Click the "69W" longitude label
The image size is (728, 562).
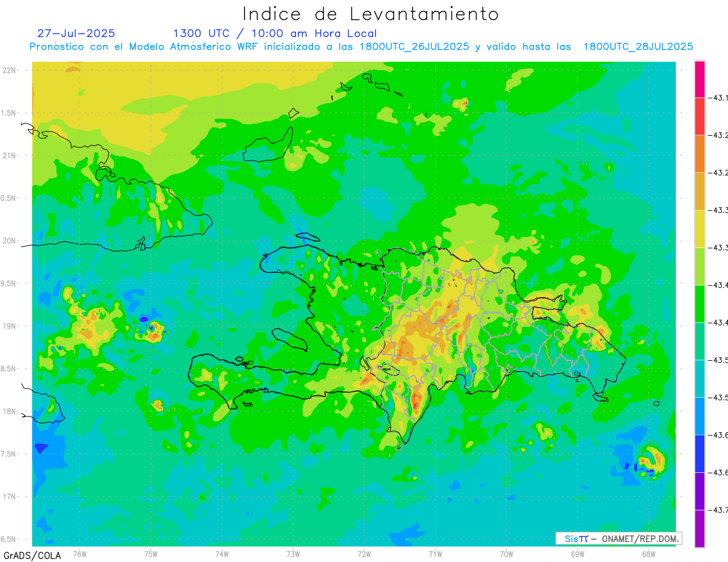[x=578, y=554]
